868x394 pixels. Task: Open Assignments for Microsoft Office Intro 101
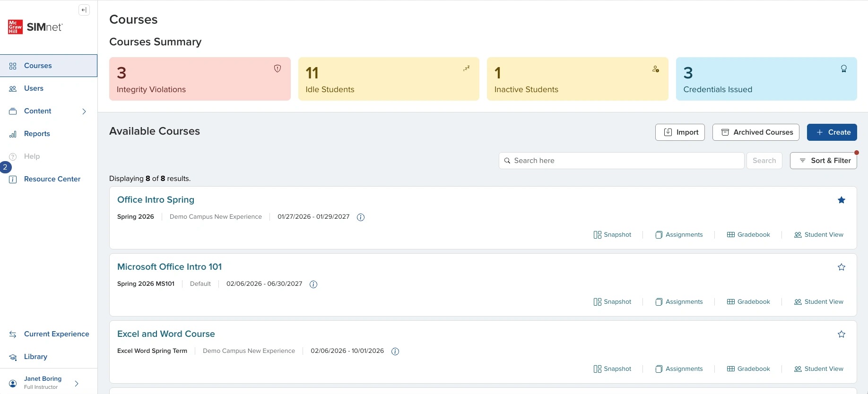tap(679, 302)
